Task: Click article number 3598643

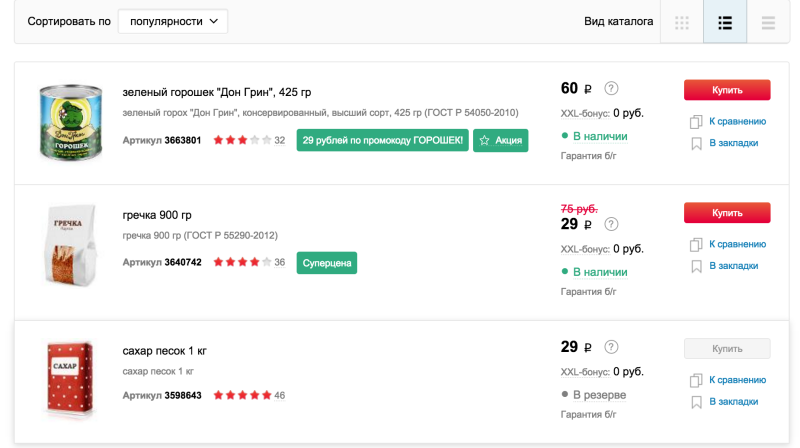Action: click(183, 395)
